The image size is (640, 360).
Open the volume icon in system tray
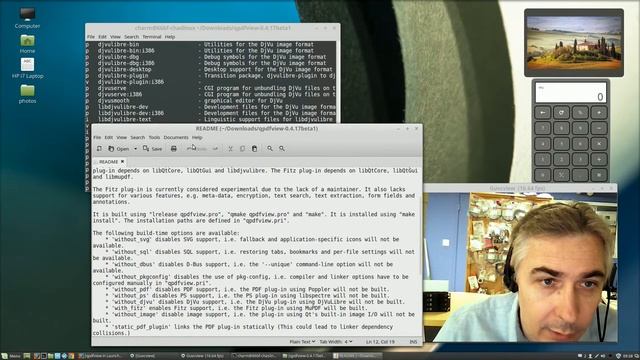604,356
